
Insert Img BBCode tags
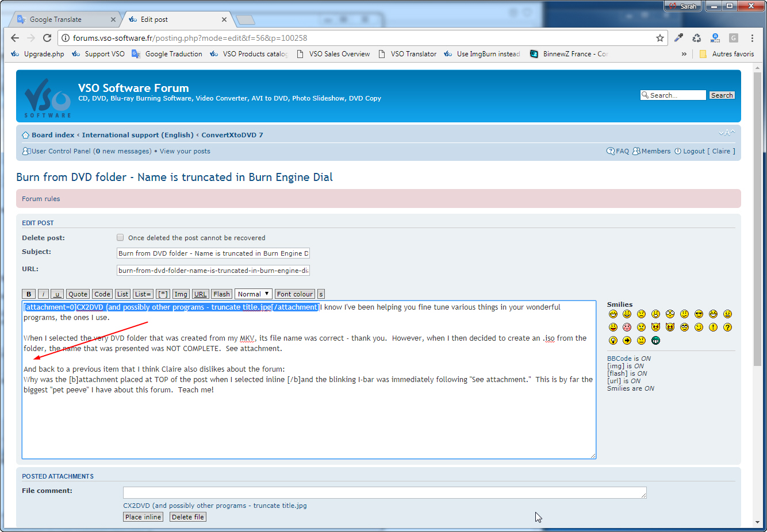click(x=181, y=294)
